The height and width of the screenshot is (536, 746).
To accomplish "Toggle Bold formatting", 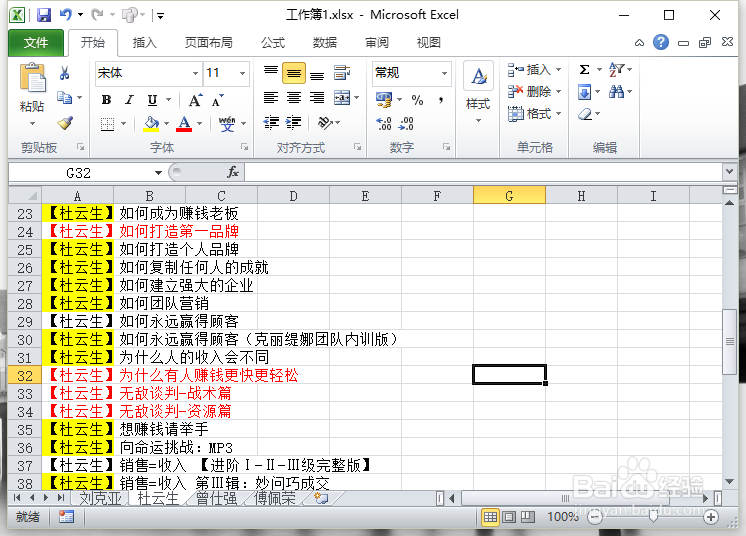I will [x=107, y=100].
